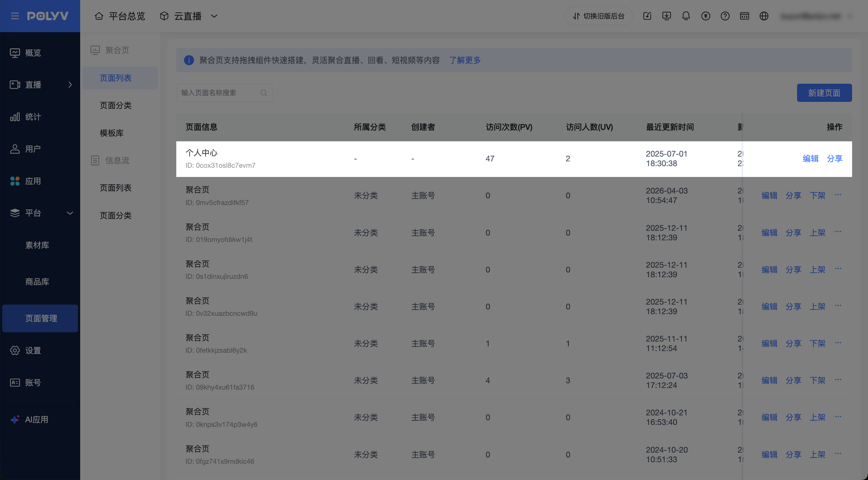
Task: Open the globe language icon
Action: [764, 16]
